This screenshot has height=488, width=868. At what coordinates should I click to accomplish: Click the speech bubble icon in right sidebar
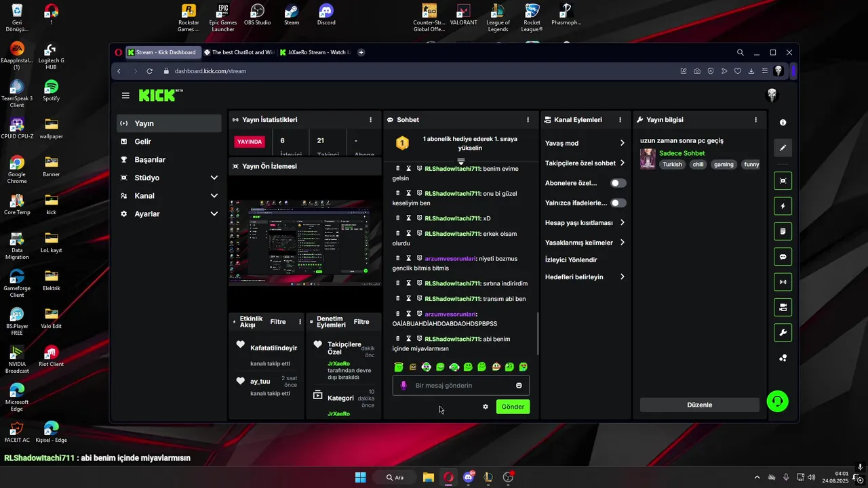[x=783, y=257]
